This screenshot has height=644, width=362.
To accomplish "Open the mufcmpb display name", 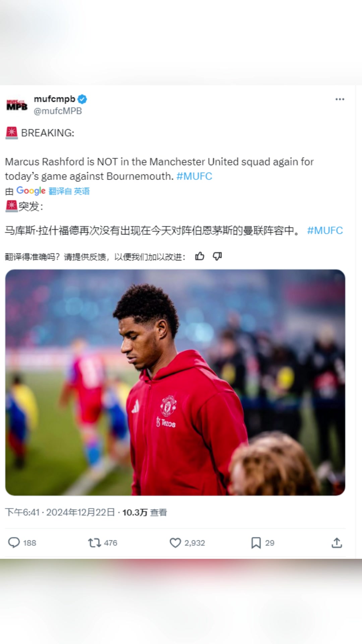I will click(55, 99).
